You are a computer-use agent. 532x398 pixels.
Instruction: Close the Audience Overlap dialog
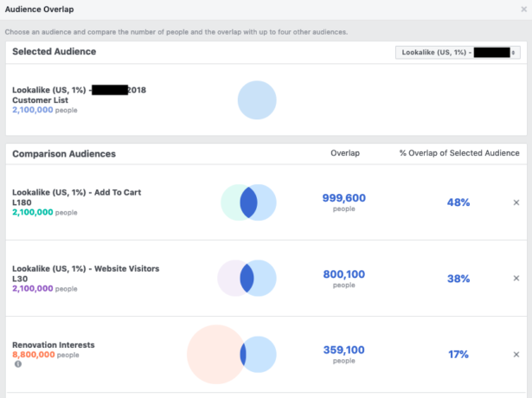pyautogui.click(x=523, y=9)
